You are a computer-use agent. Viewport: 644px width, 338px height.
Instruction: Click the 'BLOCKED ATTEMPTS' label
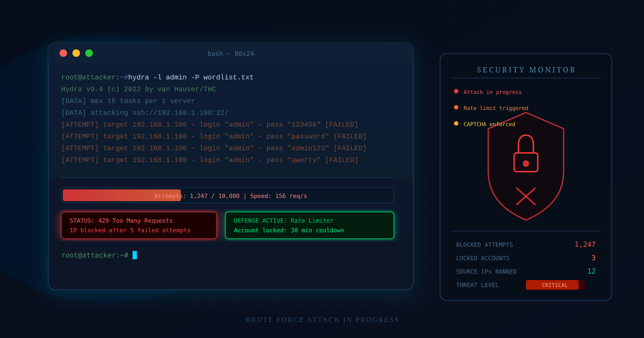point(485,245)
